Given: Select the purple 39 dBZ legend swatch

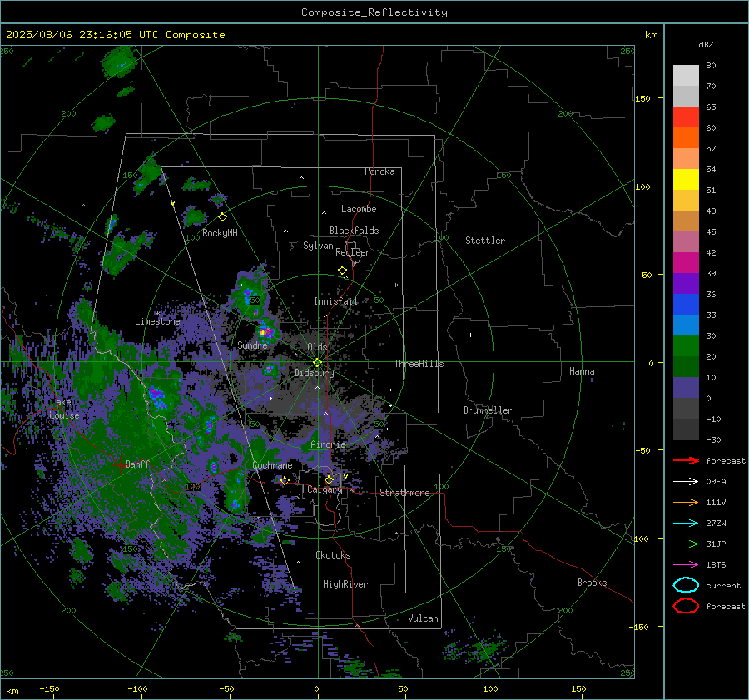Looking at the screenshot, I should 686,283.
